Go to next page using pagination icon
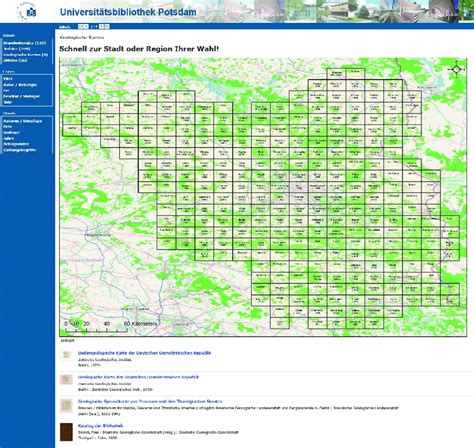 (102, 27)
